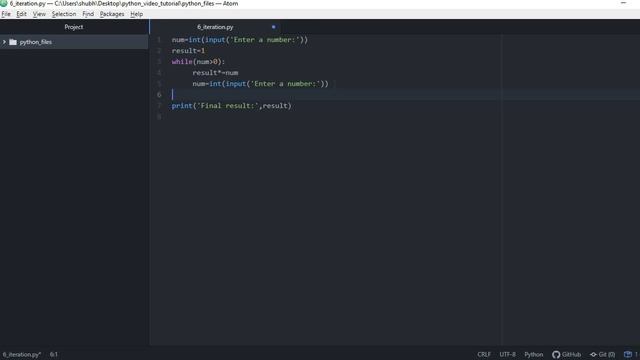The image size is (640, 360).
Task: Switch to the 6_iteration.py tab
Action: click(x=215, y=27)
